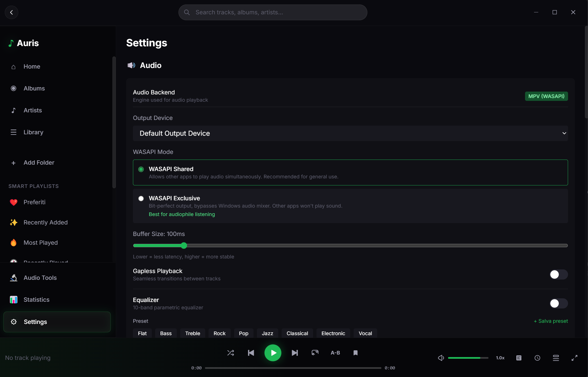Set a bookmark with the A-B repeat control
The image size is (588, 377).
coord(335,353)
